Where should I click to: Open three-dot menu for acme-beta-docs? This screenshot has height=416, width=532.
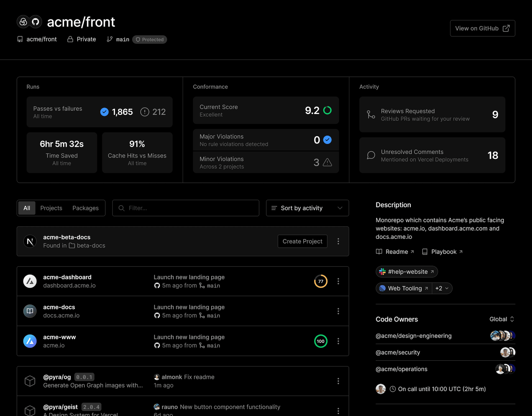(338, 241)
